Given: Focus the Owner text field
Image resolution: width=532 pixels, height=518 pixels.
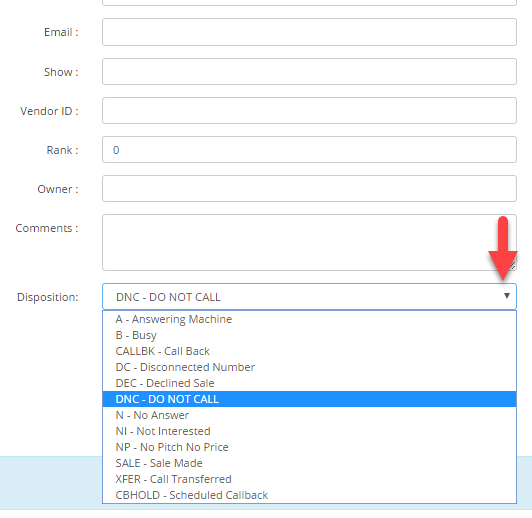Looking at the screenshot, I should click(x=309, y=189).
